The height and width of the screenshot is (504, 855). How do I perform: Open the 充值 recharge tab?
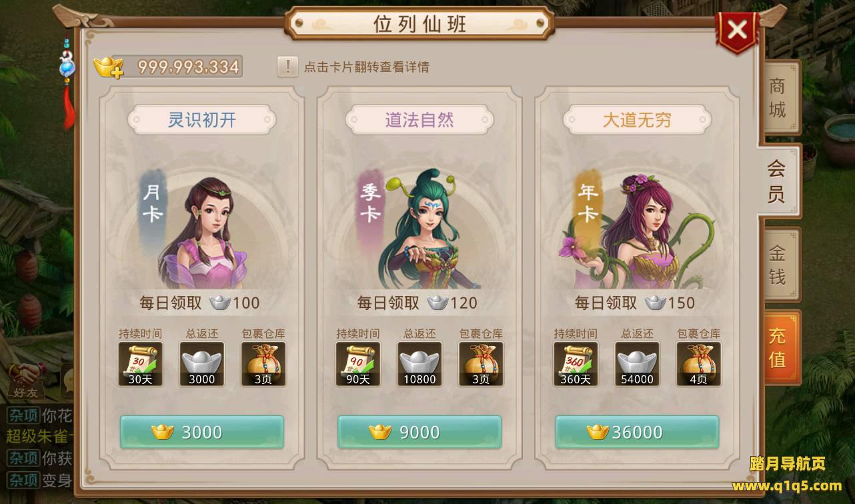778,347
